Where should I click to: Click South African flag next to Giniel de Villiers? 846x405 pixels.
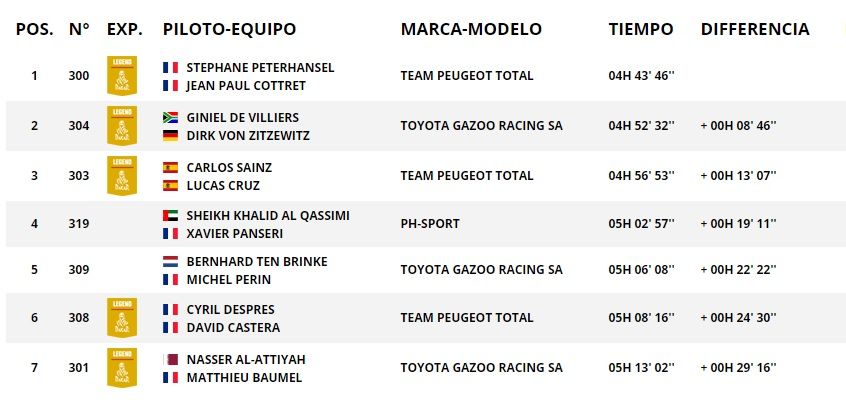point(170,118)
